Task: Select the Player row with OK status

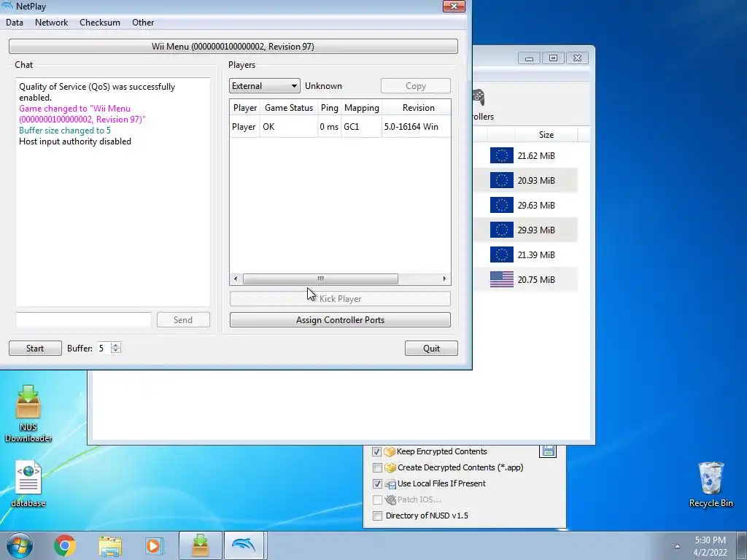Action: coord(340,127)
